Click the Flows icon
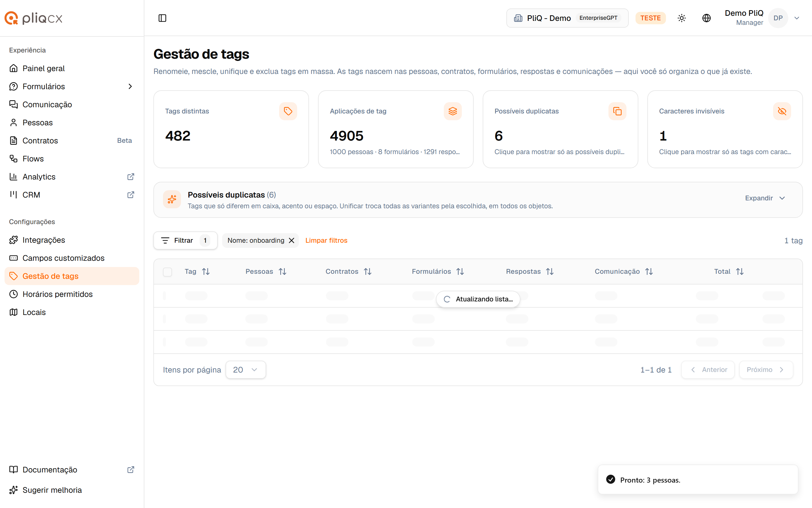The image size is (812, 508). [14, 159]
